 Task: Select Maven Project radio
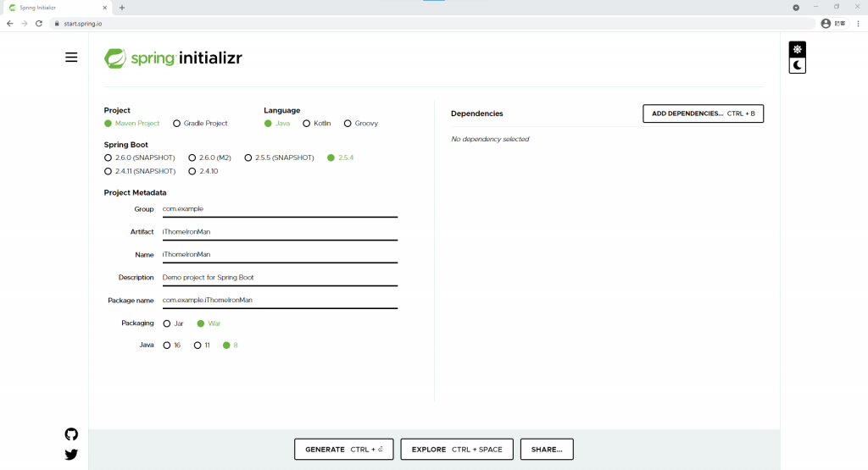(131, 124)
